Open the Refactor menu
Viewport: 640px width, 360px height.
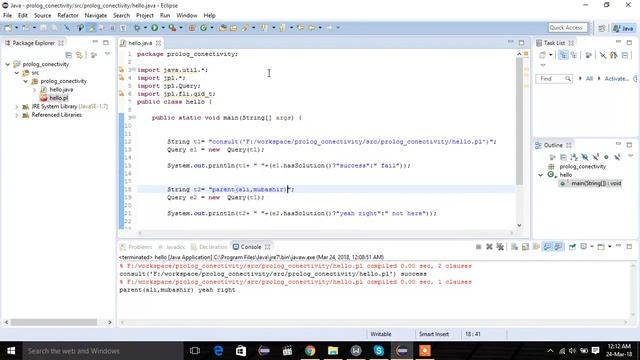[68, 16]
